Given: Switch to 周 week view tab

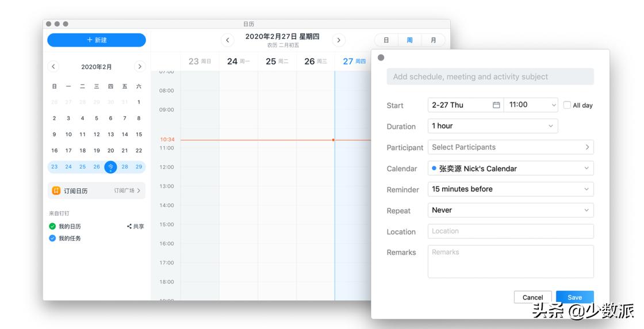Looking at the screenshot, I should 409,40.
